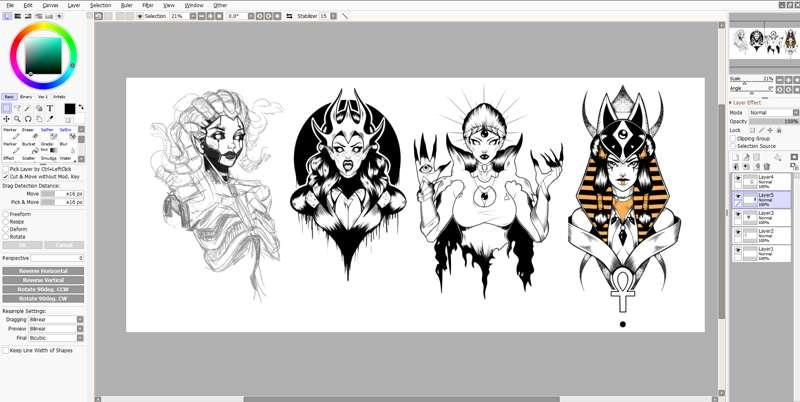
Task: Choose the Eraser brush preset
Action: 28,129
